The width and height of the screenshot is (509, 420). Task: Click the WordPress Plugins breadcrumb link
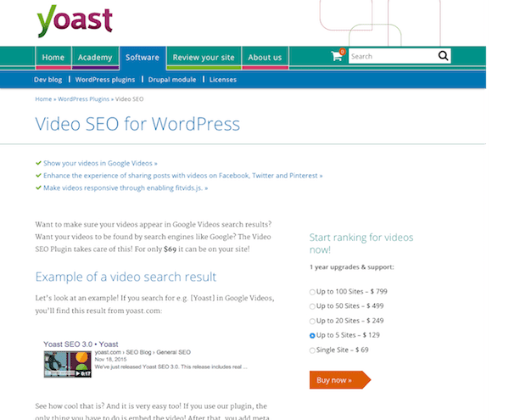[83, 99]
